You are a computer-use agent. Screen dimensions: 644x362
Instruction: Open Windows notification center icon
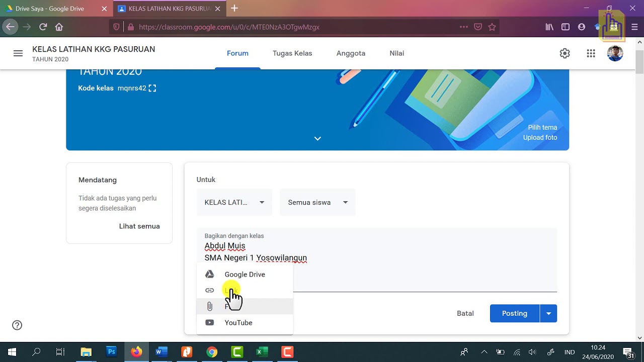pyautogui.click(x=628, y=352)
